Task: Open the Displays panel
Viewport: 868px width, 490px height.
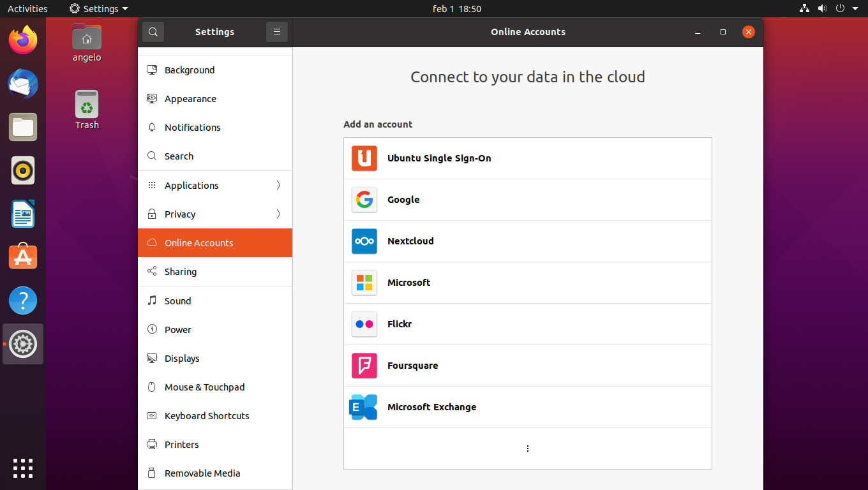Action: pos(215,359)
